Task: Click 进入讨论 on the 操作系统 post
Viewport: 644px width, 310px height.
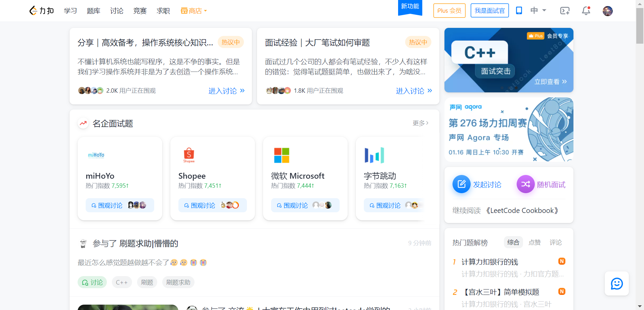Action: click(x=226, y=91)
